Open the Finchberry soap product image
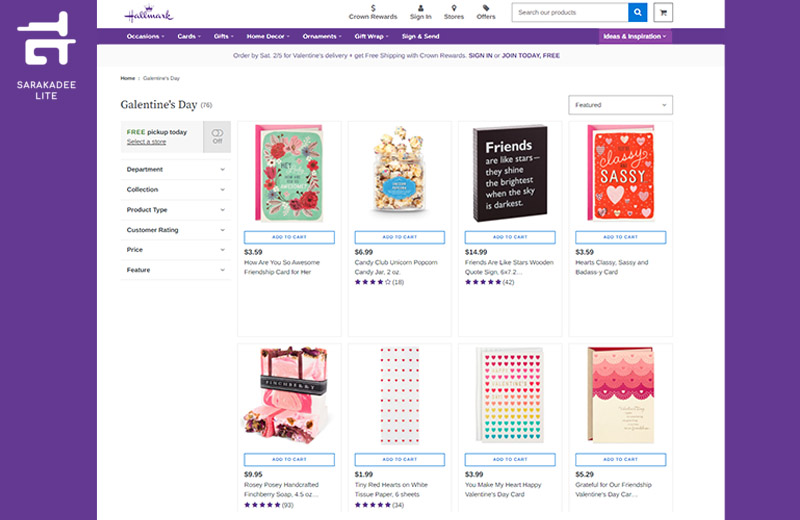 [x=287, y=395]
